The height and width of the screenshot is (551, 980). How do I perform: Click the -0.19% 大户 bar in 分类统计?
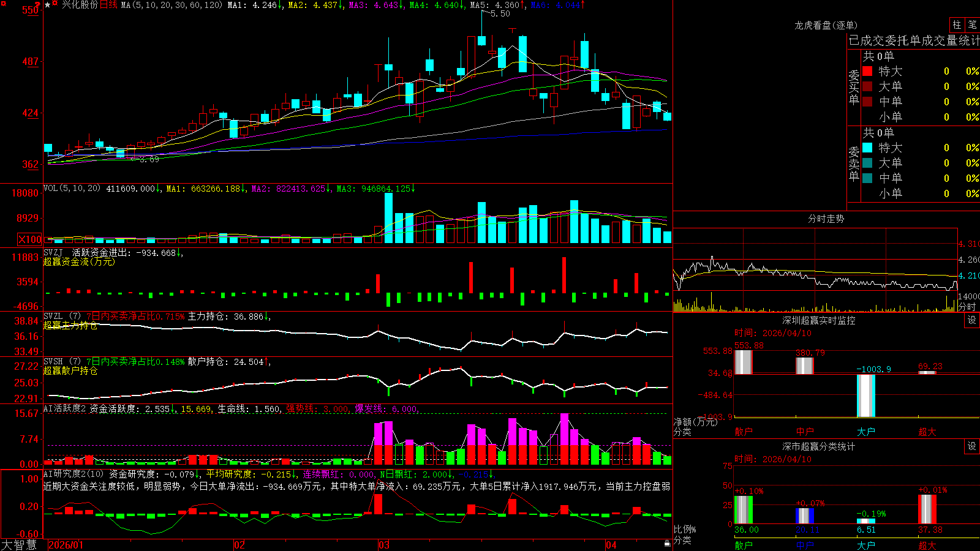[865, 521]
